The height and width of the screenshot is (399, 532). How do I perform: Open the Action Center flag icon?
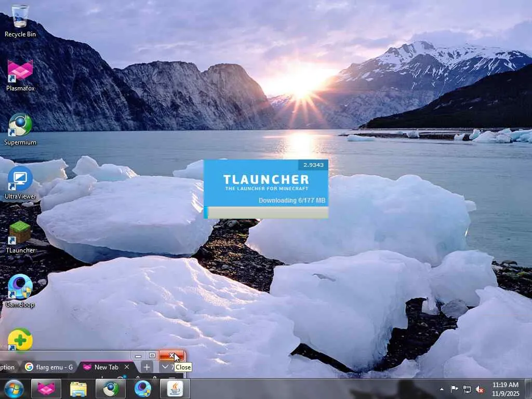454,389
